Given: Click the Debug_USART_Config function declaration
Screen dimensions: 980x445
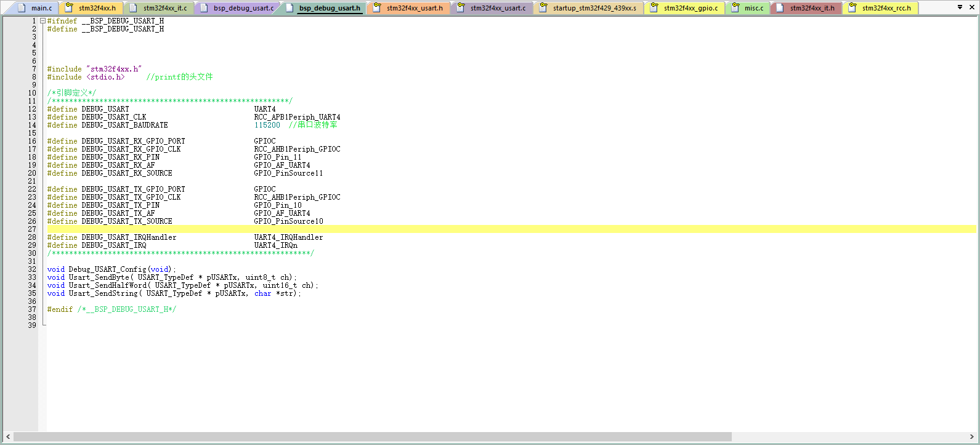Looking at the screenshot, I should pyautogui.click(x=111, y=269).
